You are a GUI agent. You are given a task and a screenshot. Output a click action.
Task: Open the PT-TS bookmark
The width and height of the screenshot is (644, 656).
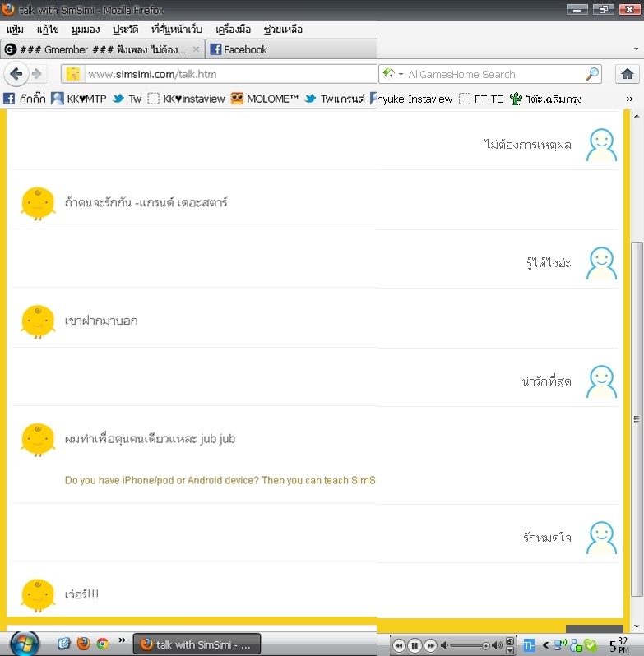coord(481,99)
